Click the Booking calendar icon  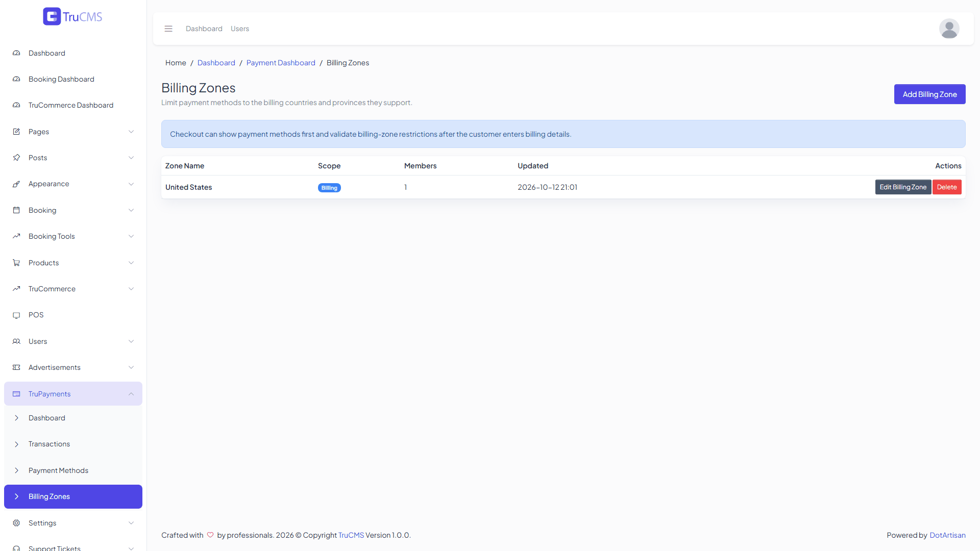point(16,210)
